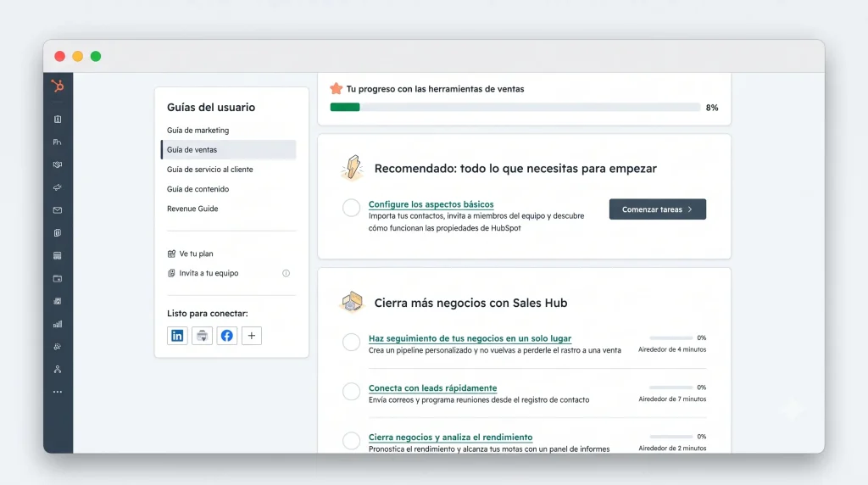Open the data management icon below reports
Screen dimensions: 868x485
58,347
